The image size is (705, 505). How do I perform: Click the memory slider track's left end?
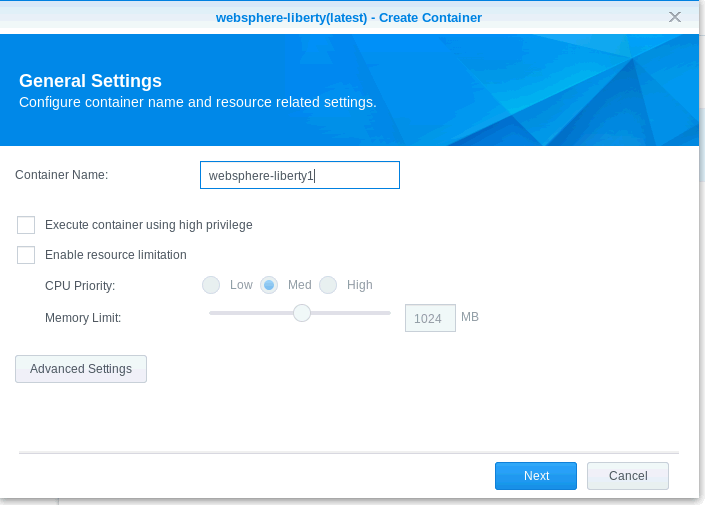214,313
